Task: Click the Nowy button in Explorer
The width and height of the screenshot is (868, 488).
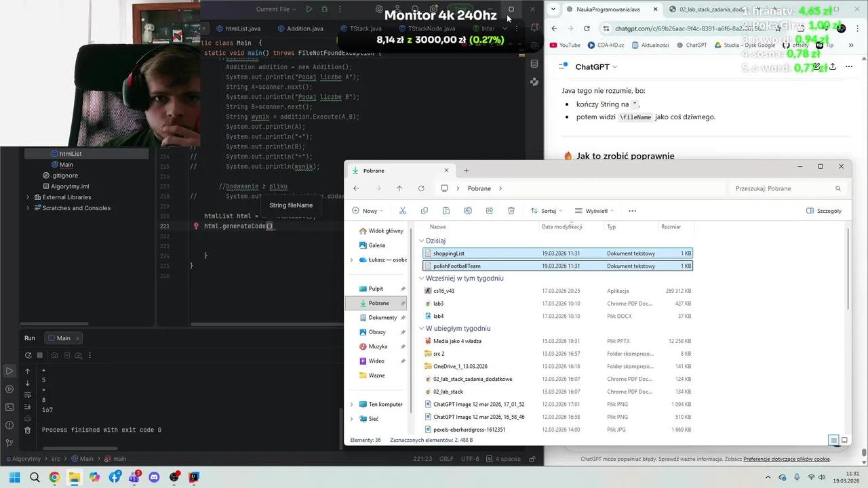Action: tap(368, 211)
